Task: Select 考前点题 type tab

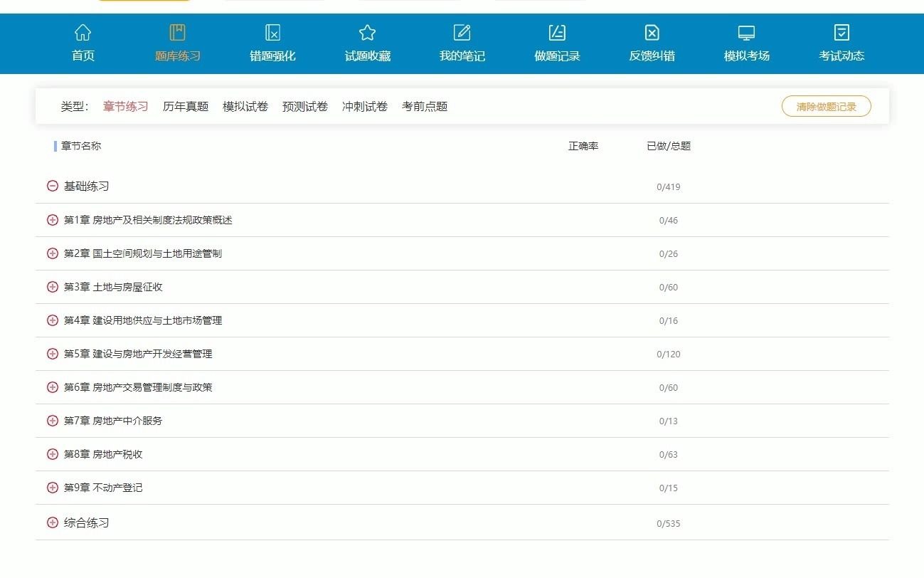Action: click(x=425, y=107)
